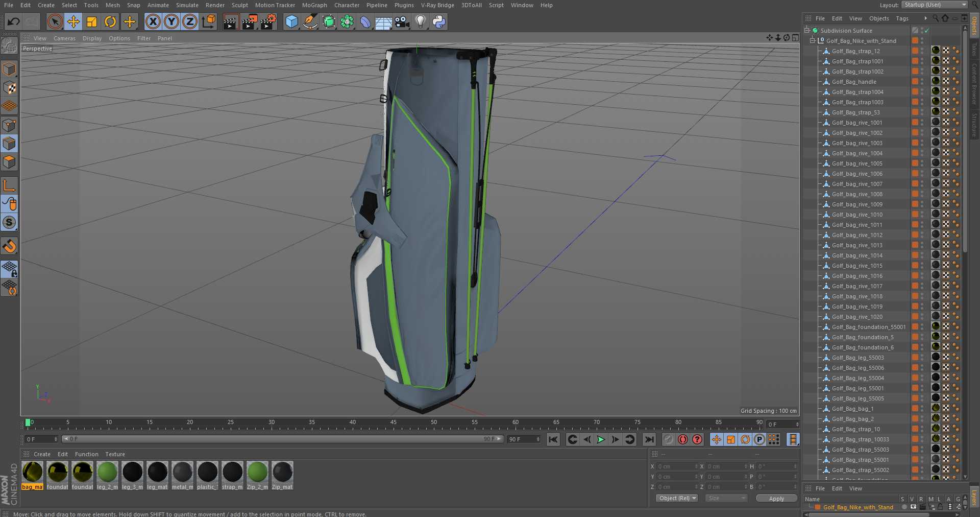Click the timeline range slider bar
This screenshot has width=980, height=517.
(x=283, y=439)
